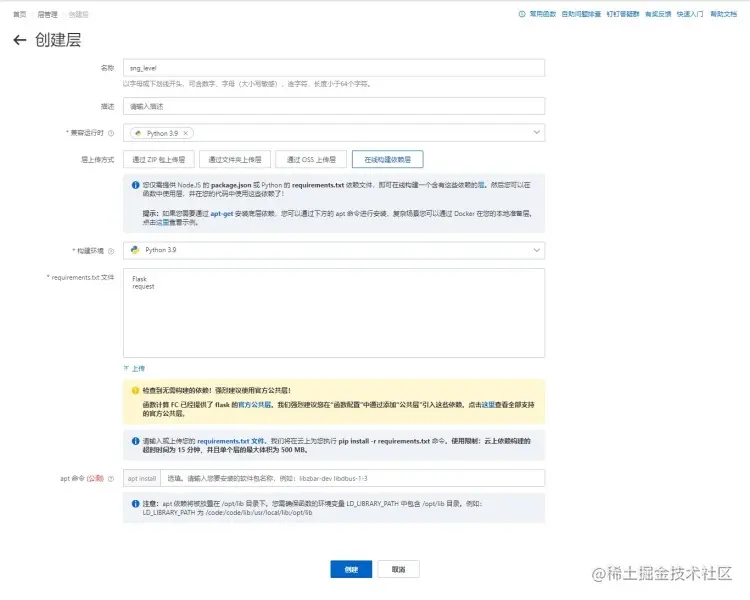750x600 pixels.
Task: Select upload via ZIP package option
Action: pyautogui.click(x=159, y=159)
